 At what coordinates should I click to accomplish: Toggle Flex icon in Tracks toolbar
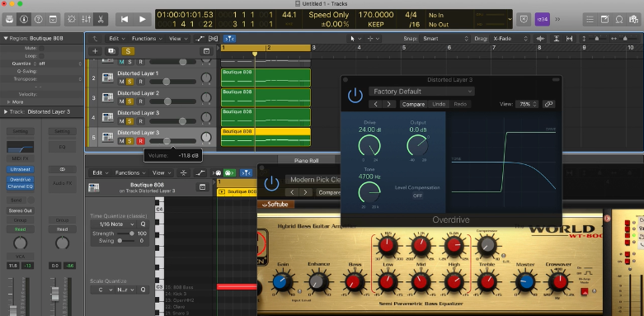coord(213,39)
